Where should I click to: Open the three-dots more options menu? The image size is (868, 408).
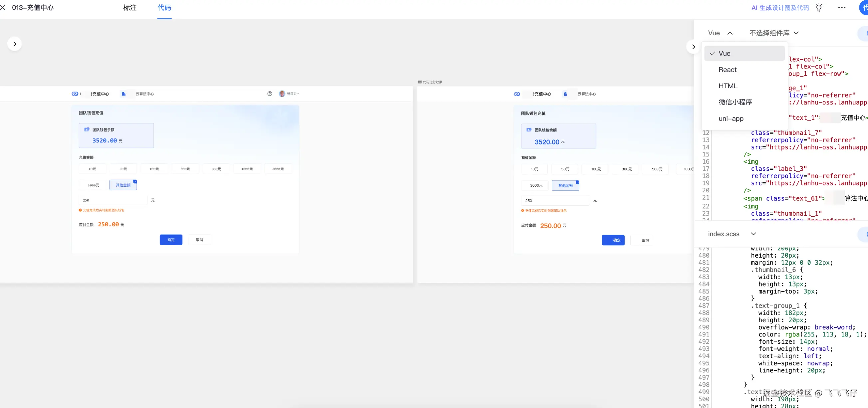click(842, 7)
